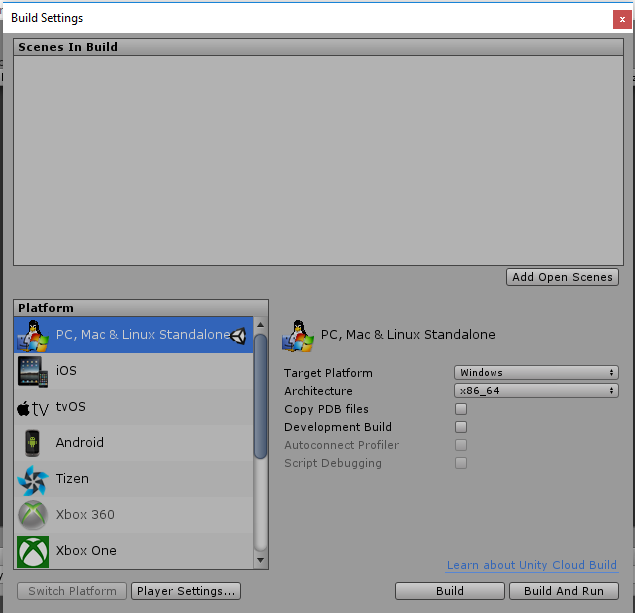Click the Add Open Scenes button
This screenshot has height=613, width=635.
562,277
